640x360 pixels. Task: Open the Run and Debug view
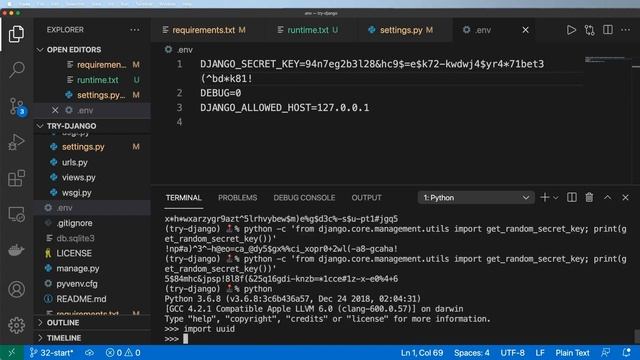point(16,142)
